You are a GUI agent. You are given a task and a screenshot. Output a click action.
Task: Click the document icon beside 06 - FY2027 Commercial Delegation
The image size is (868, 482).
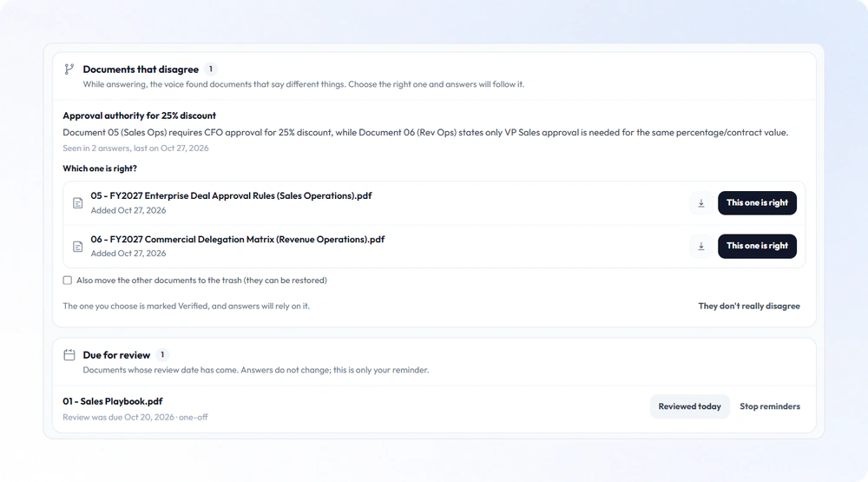(78, 247)
